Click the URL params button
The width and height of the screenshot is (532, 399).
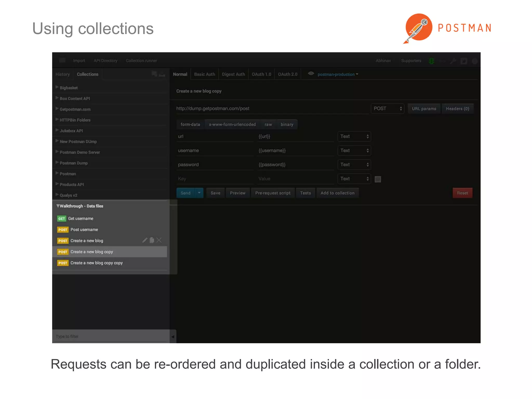click(x=424, y=109)
